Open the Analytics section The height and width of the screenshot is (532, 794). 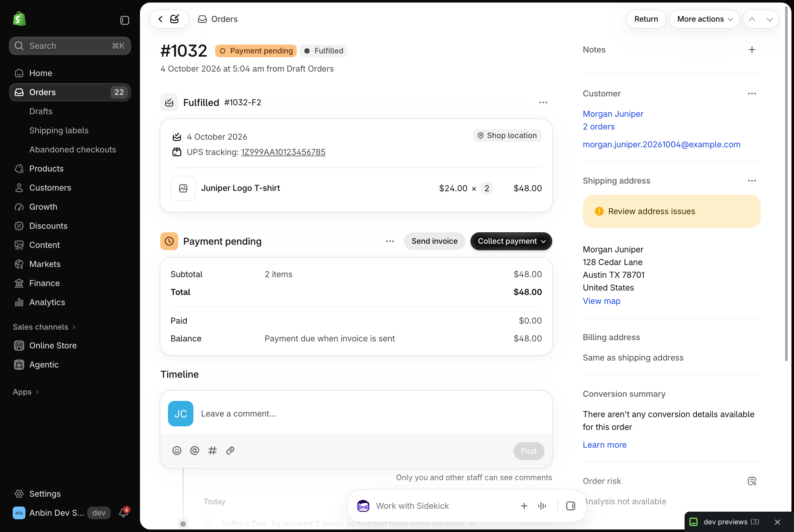(70, 302)
